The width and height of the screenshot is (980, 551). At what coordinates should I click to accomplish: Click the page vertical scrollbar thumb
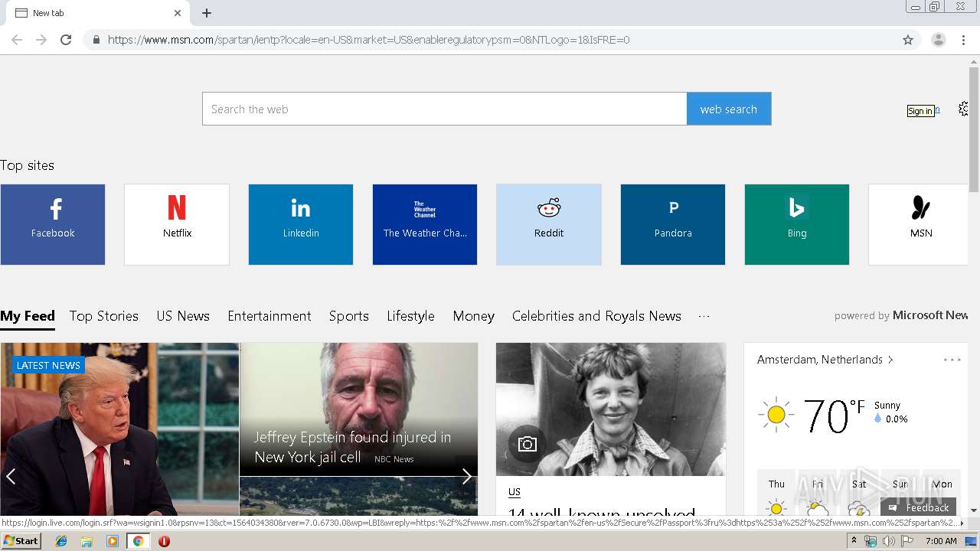click(974, 130)
